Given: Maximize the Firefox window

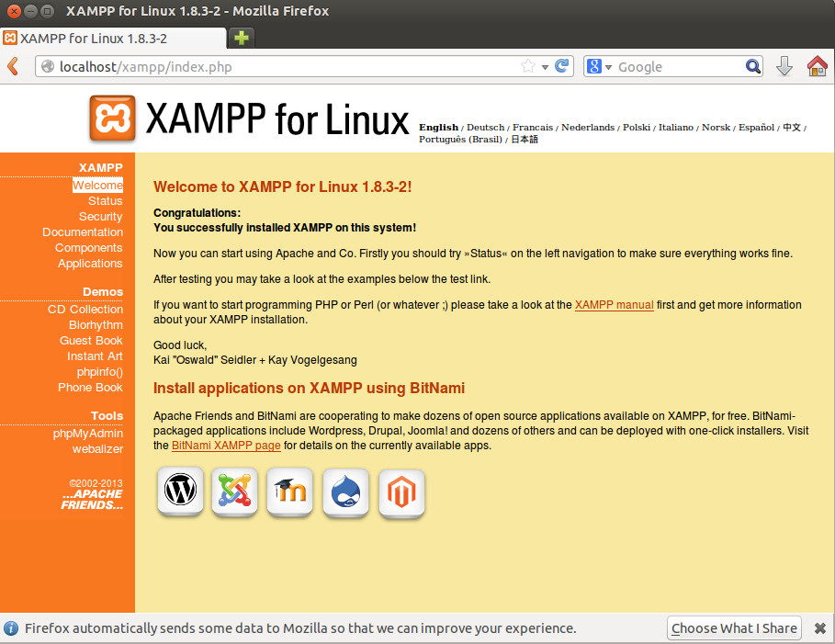Looking at the screenshot, I should (x=48, y=11).
